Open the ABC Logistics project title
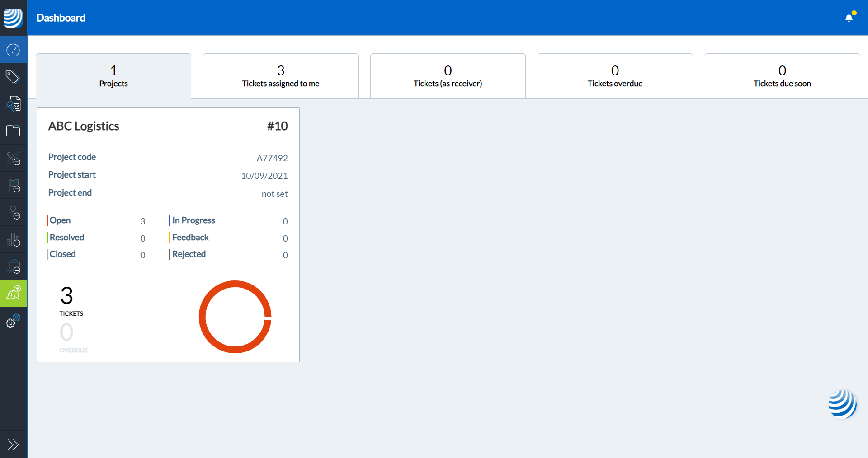The width and height of the screenshot is (868, 458). coord(84,126)
